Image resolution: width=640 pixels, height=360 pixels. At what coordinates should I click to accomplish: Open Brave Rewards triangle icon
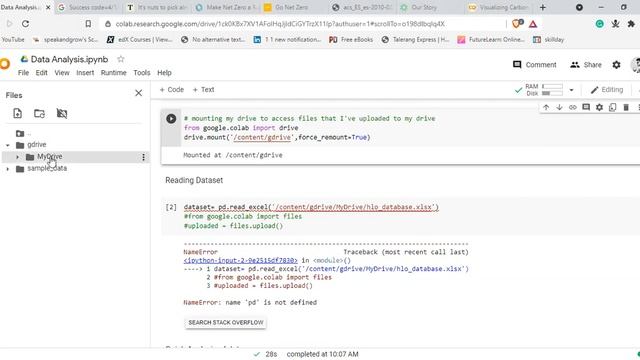pyautogui.click(x=533, y=24)
